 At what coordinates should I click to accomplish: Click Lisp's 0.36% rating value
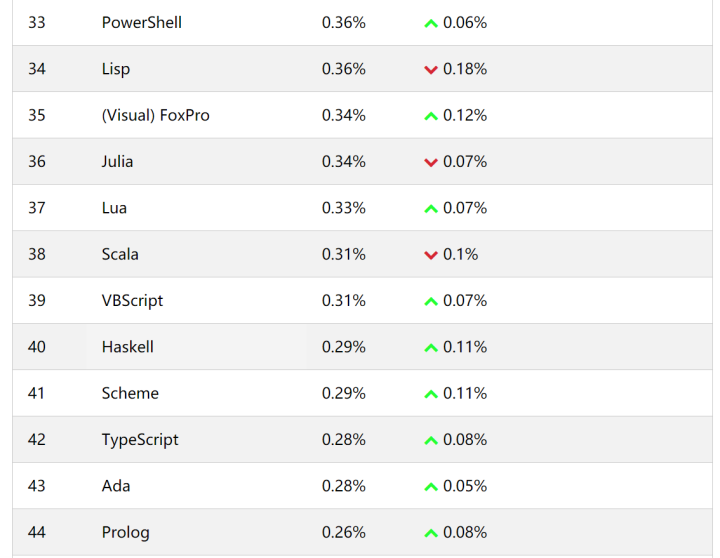point(343,69)
